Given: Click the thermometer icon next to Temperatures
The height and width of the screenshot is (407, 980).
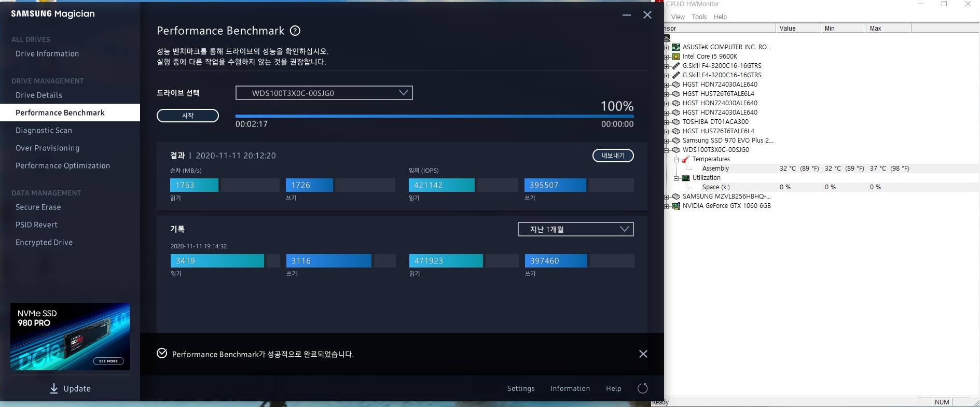Looking at the screenshot, I should (x=685, y=159).
